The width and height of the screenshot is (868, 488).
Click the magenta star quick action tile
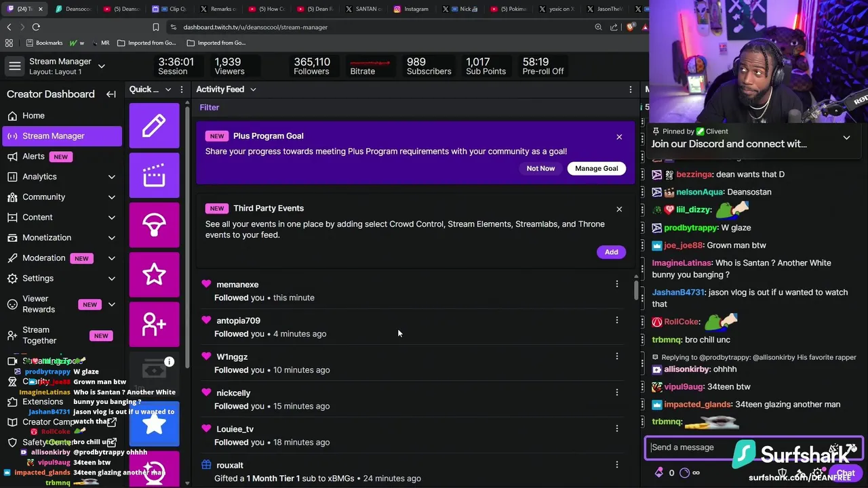pos(155,274)
